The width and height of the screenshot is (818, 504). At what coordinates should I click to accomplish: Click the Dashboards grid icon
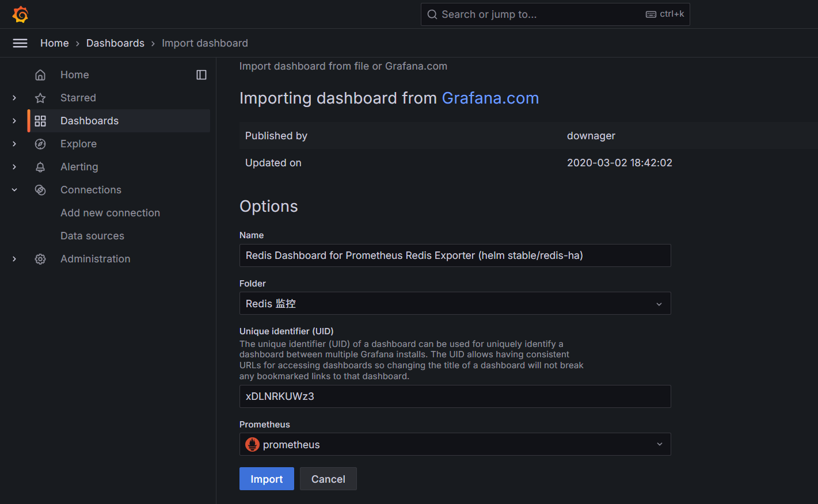click(40, 121)
